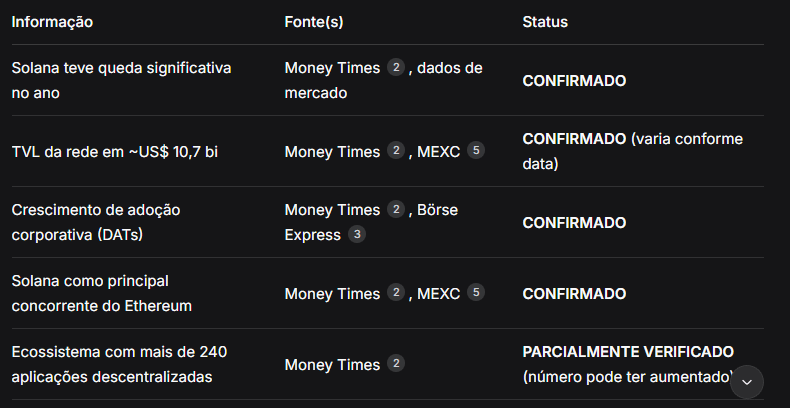This screenshot has height=408, width=790.
Task: Click the Status column header
Action: click(545, 21)
